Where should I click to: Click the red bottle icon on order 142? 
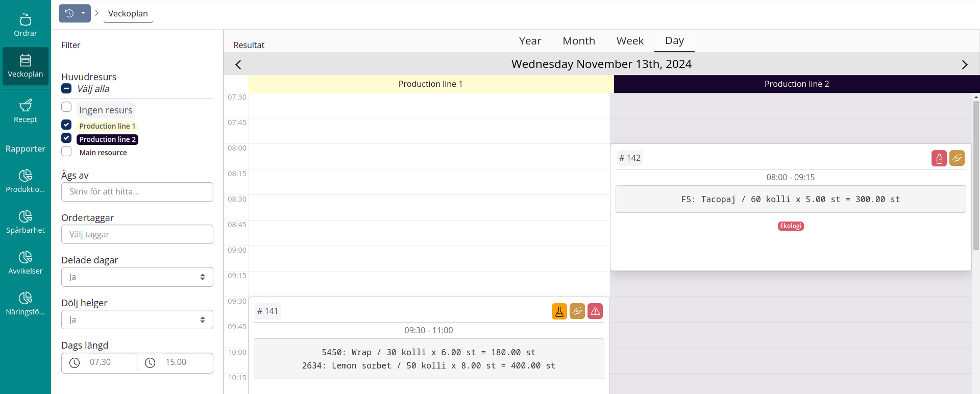pos(939,158)
